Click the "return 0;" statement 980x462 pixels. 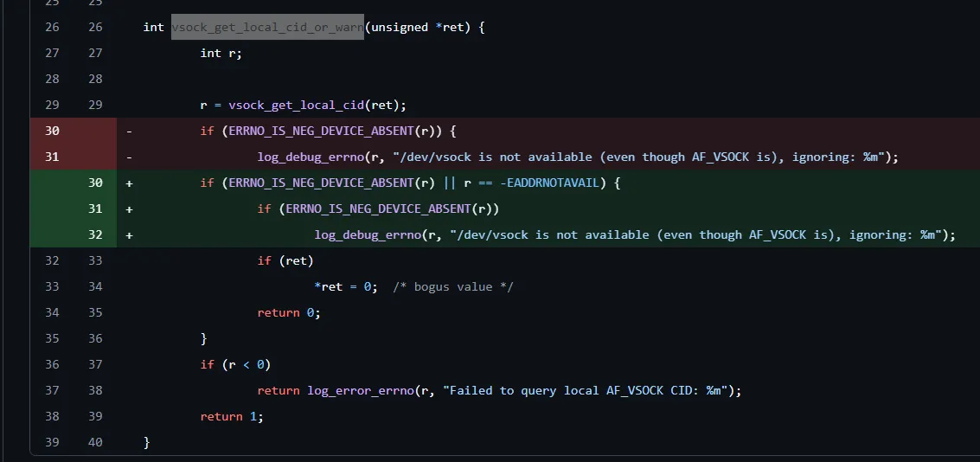(x=289, y=312)
